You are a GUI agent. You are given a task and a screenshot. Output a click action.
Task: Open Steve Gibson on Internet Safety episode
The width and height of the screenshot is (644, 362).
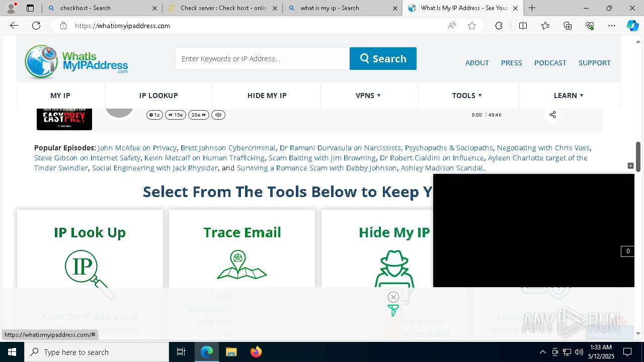87,158
